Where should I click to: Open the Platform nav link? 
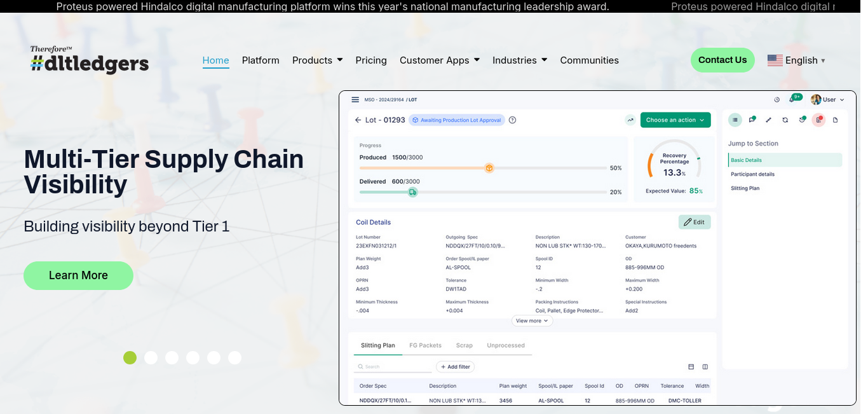coord(261,60)
